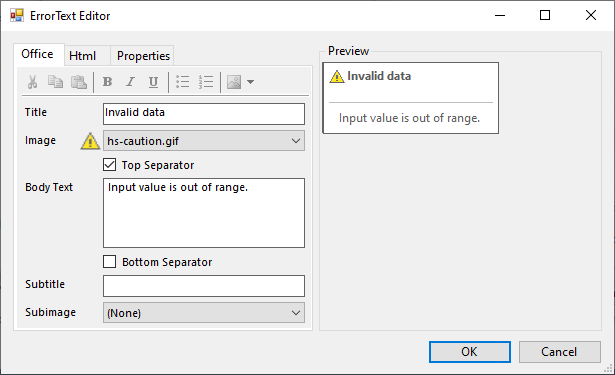Toggle italic formatting
The width and height of the screenshot is (615, 375).
[x=130, y=82]
